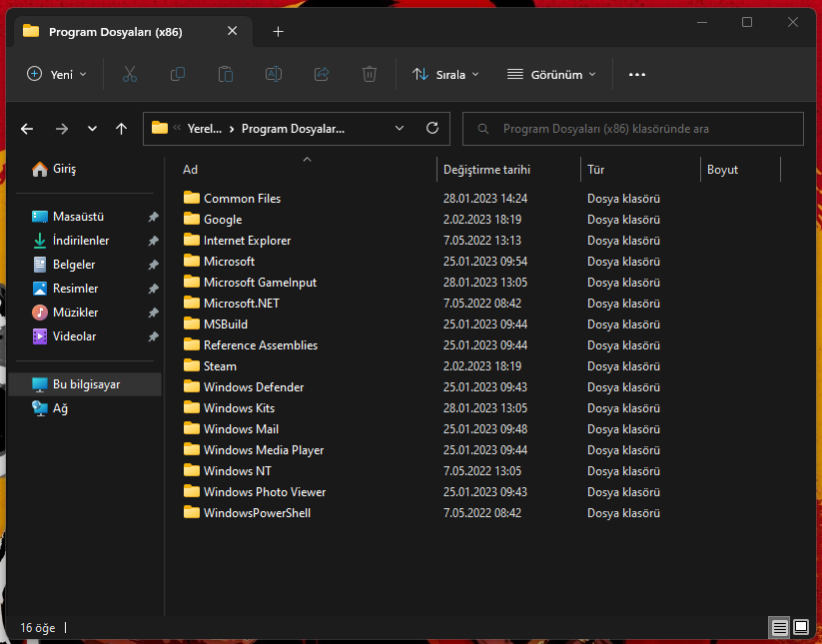Expand the address bar history dropdown

tap(400, 129)
